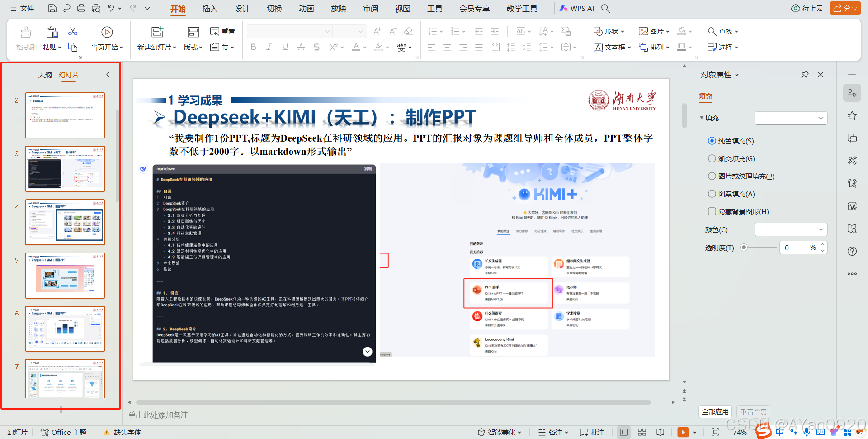Expand the Paste (粘贴) dropdown arrow
The image size is (868, 439).
pos(59,48)
